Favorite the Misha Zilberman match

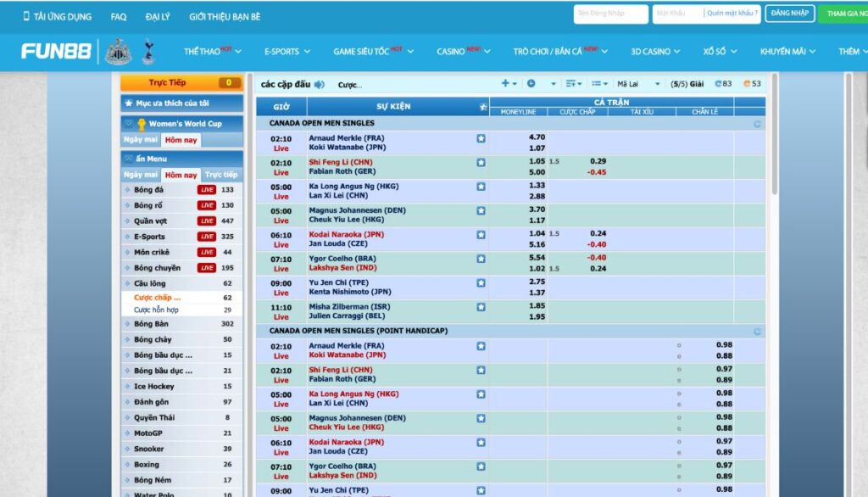click(x=481, y=307)
